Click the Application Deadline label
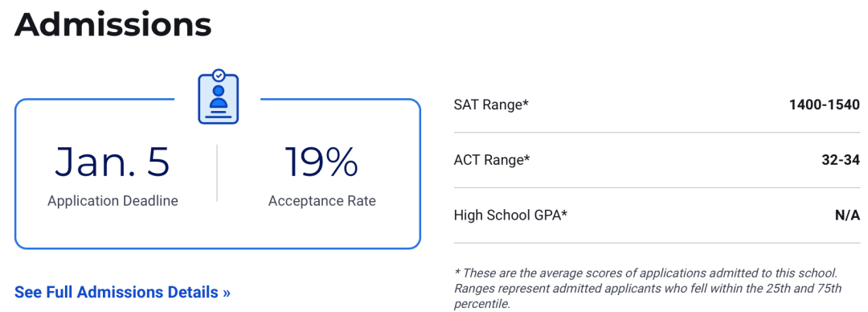 pos(113,200)
